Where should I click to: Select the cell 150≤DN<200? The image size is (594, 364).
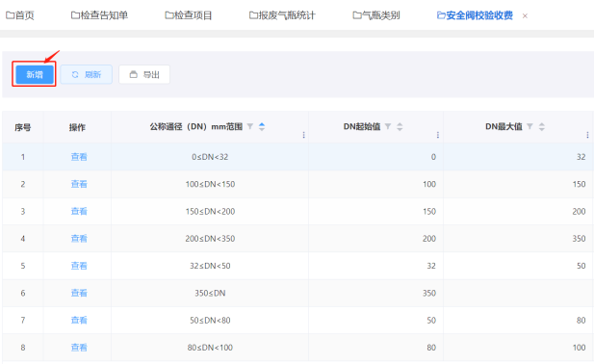tap(210, 211)
